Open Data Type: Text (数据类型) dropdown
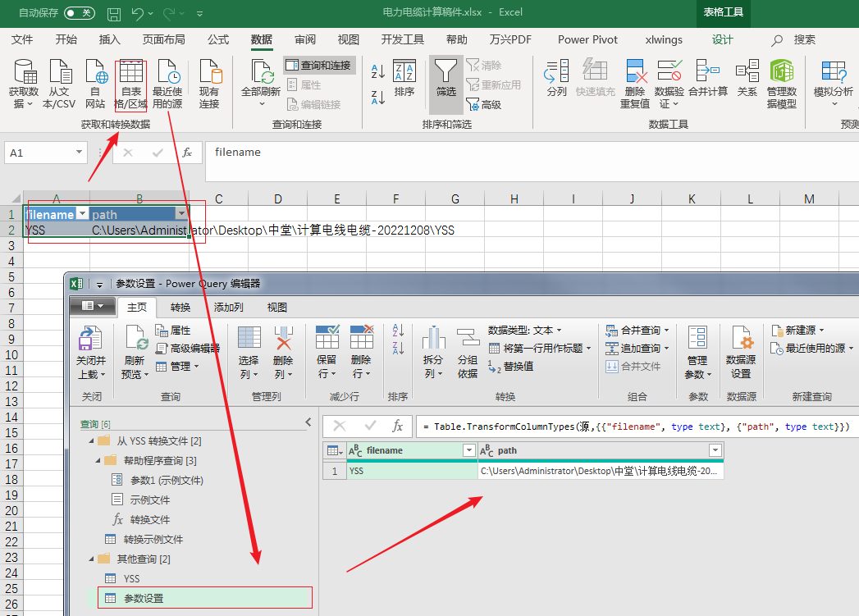This screenshot has height=616, width=859. [525, 331]
